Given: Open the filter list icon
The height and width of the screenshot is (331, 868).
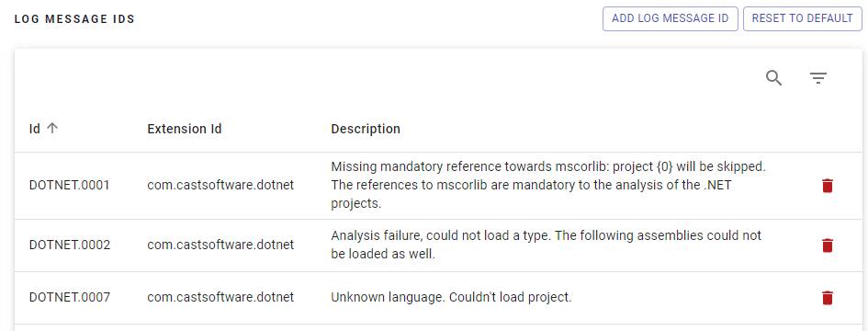Looking at the screenshot, I should click(818, 78).
